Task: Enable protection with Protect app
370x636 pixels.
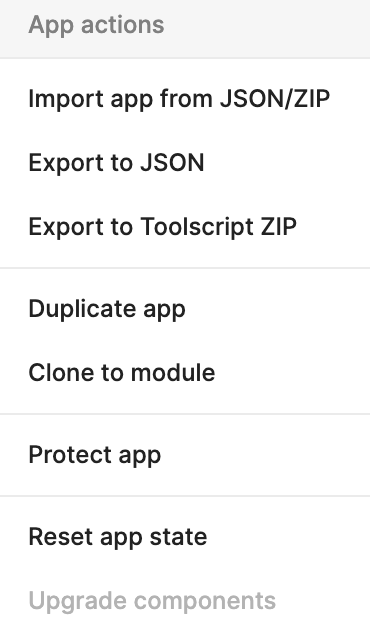Action: (185, 455)
